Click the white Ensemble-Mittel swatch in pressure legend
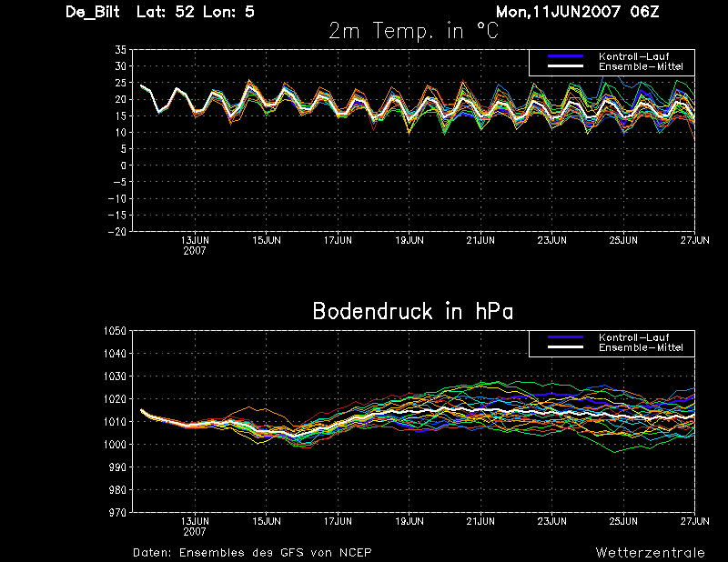 coord(565,347)
